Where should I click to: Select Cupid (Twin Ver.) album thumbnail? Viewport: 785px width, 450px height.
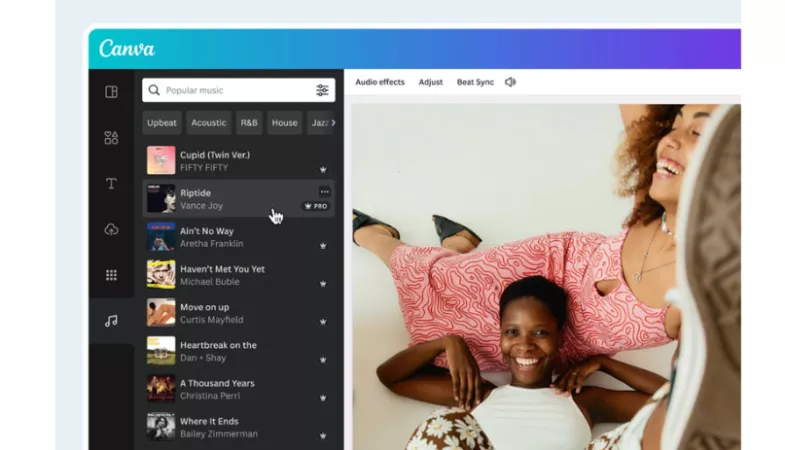click(x=161, y=160)
